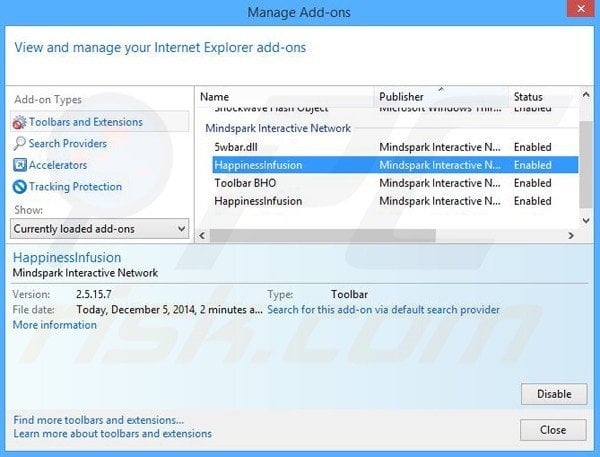Open the Accelerators add-on type
The height and width of the screenshot is (457, 600).
[x=58, y=165]
